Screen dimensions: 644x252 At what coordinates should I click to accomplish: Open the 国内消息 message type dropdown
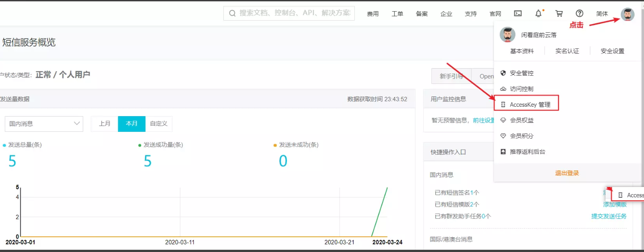[x=44, y=124]
